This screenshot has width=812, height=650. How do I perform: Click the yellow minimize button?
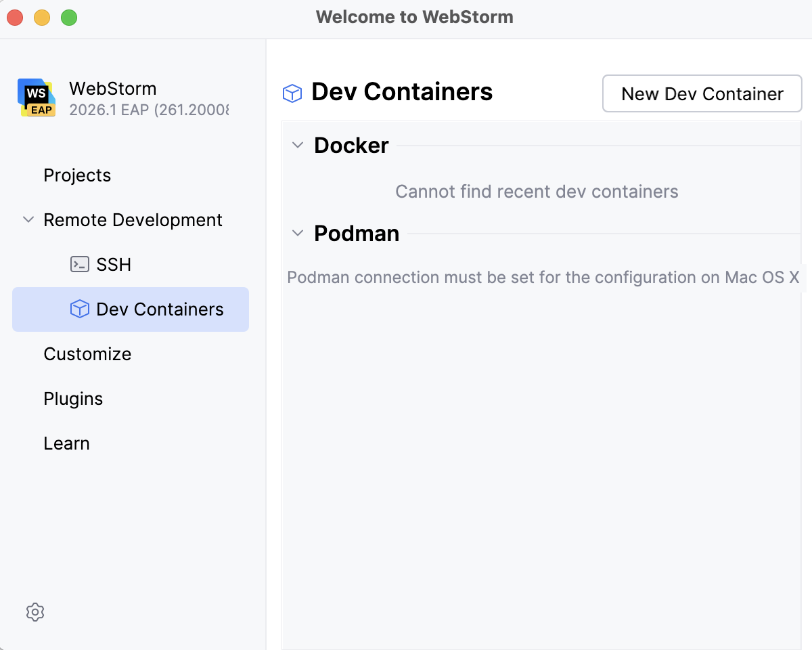point(41,18)
